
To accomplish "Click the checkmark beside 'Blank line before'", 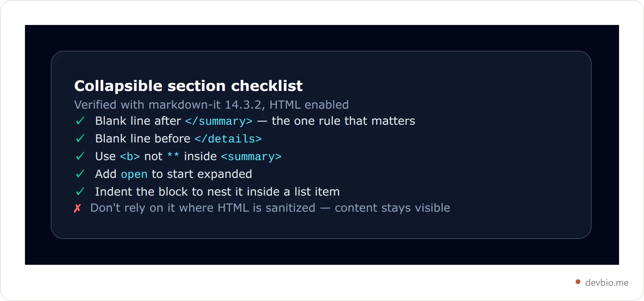I will (x=80, y=138).
